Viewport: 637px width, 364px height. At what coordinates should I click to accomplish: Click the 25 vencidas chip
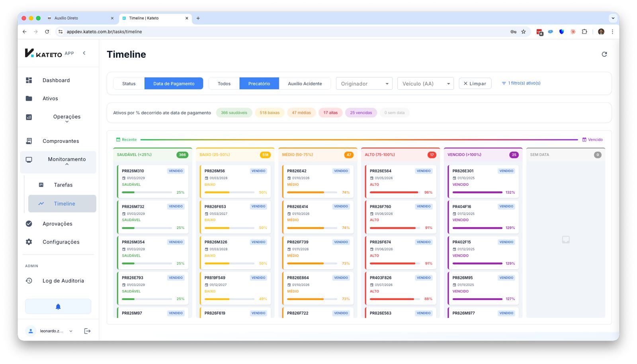click(361, 113)
